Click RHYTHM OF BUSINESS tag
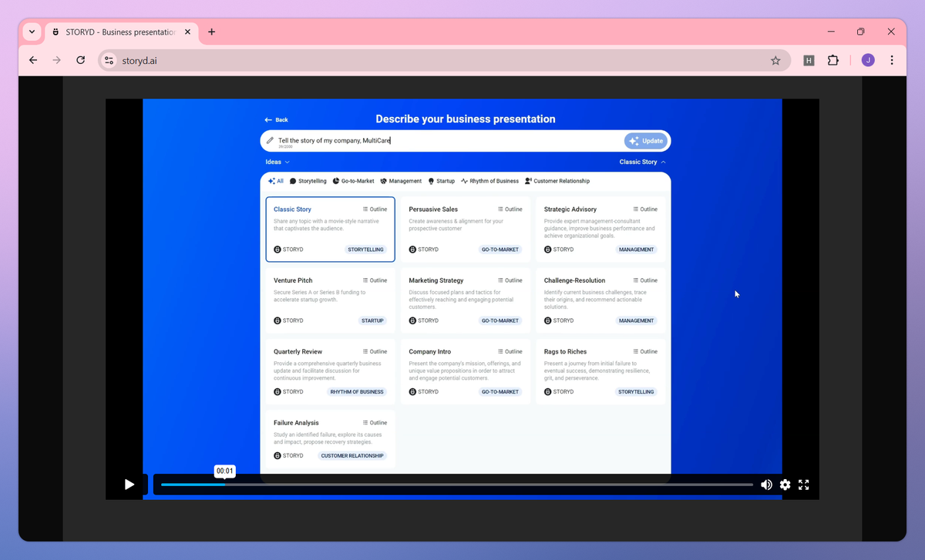The height and width of the screenshot is (560, 925). [357, 392]
